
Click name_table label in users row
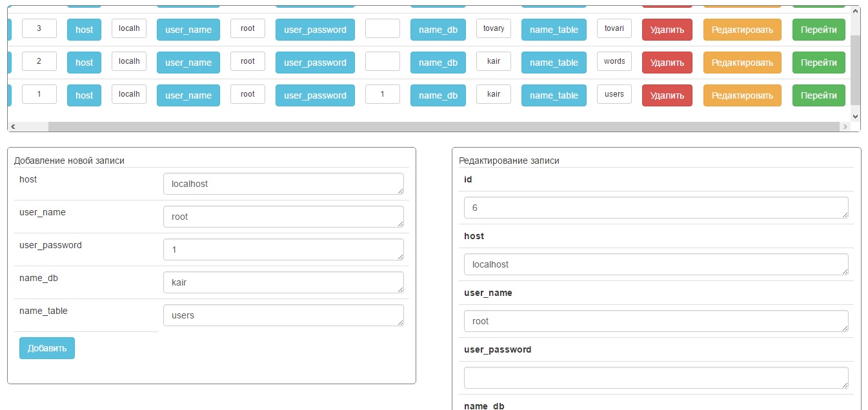(554, 95)
